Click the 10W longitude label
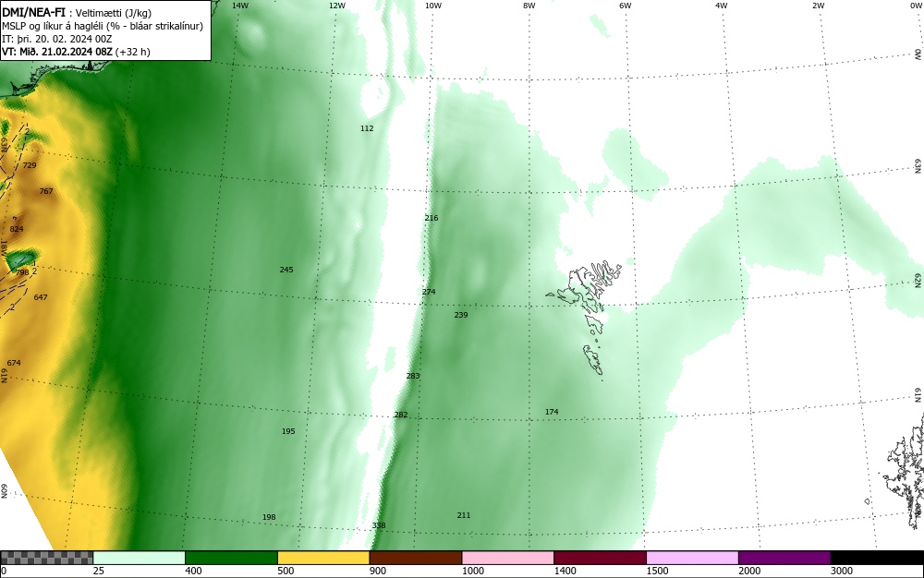Viewport: 924px width, 578px height. click(x=433, y=6)
